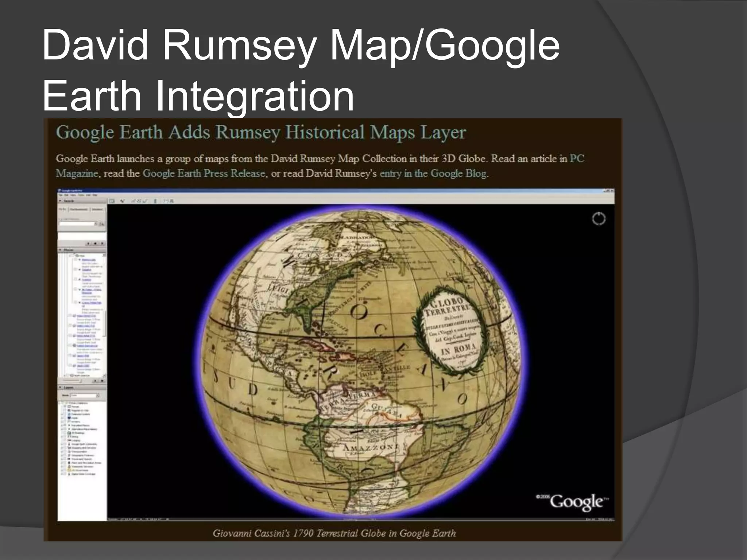Collapse the Search panel header

(x=82, y=201)
